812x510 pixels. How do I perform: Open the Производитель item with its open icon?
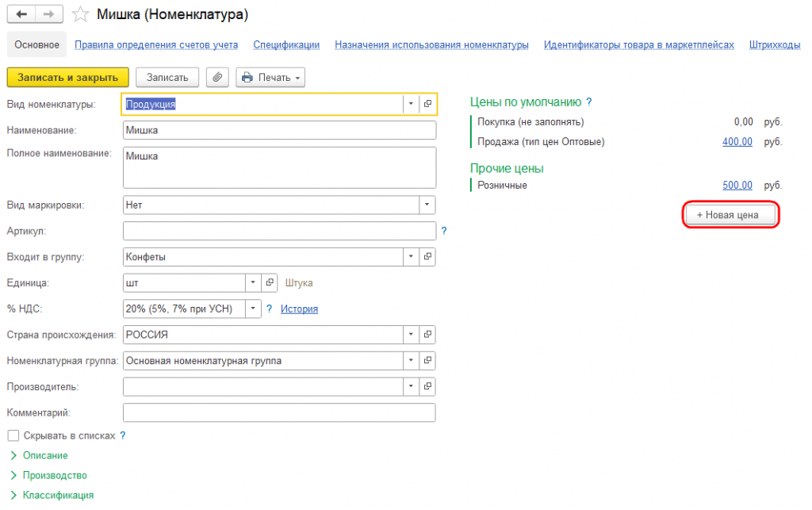click(427, 386)
